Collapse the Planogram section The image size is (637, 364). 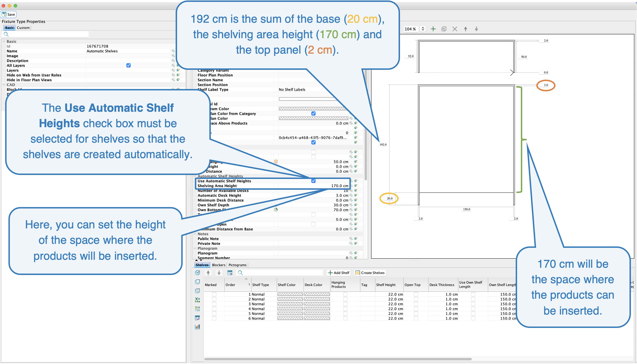point(195,248)
